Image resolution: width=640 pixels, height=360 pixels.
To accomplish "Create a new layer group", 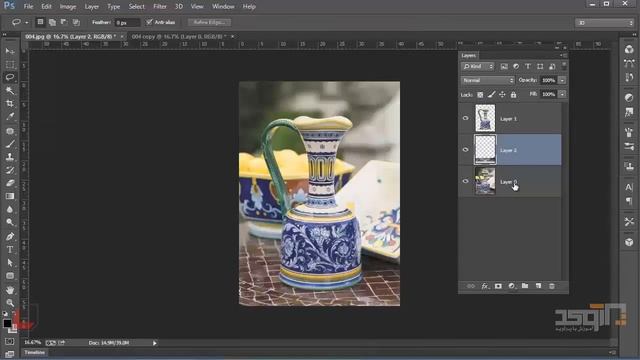I will coord(525,286).
